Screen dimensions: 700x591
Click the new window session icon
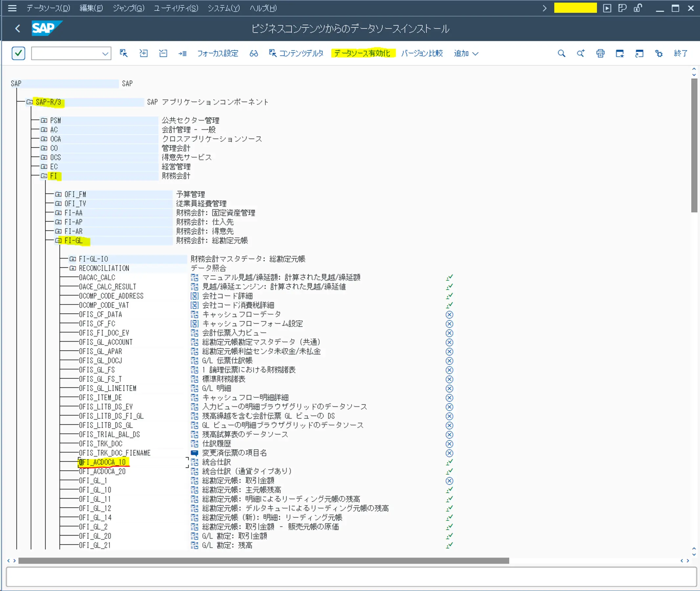(620, 53)
